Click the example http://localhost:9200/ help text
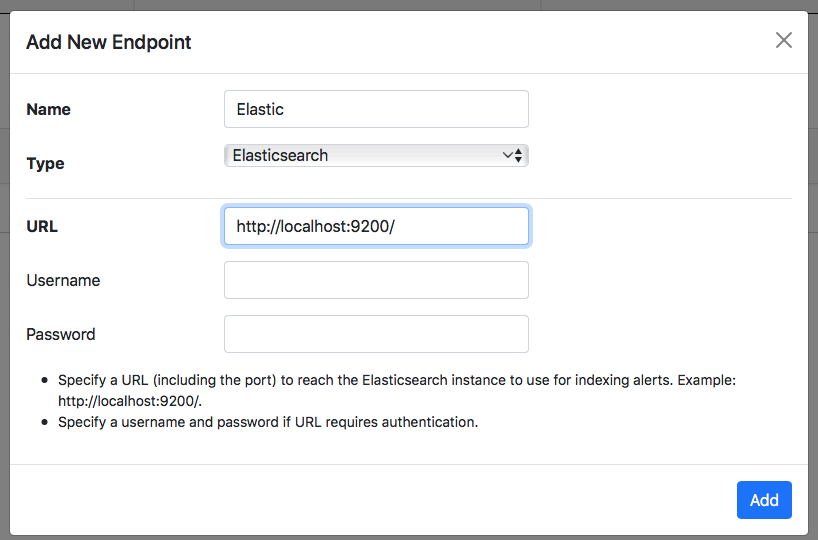 coord(129,401)
